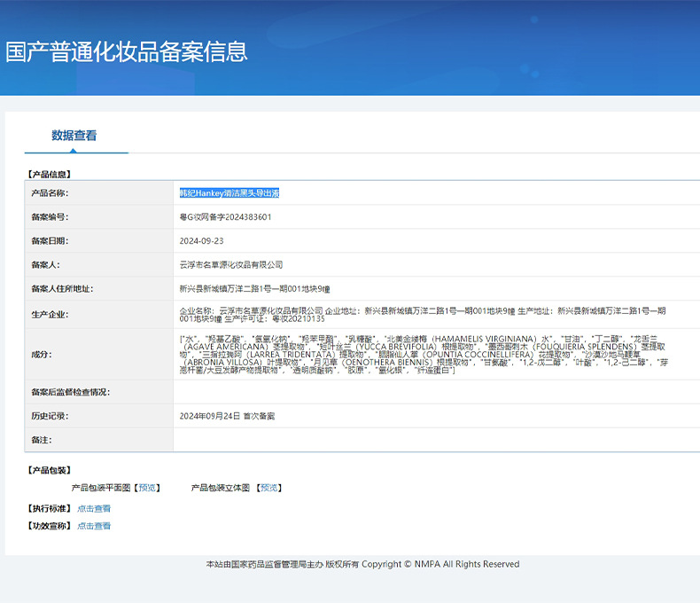Click the 国产普通化妆品备案信息 page title
Viewport: 700px width, 603px height.
[x=127, y=51]
